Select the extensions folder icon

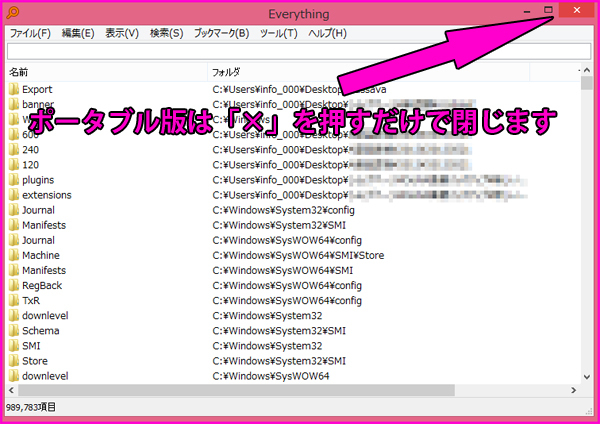(x=14, y=195)
